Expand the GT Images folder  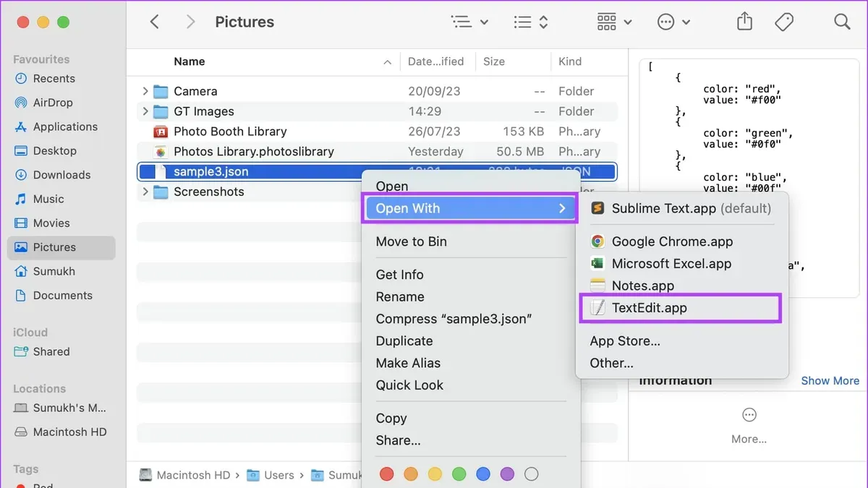[x=145, y=111]
